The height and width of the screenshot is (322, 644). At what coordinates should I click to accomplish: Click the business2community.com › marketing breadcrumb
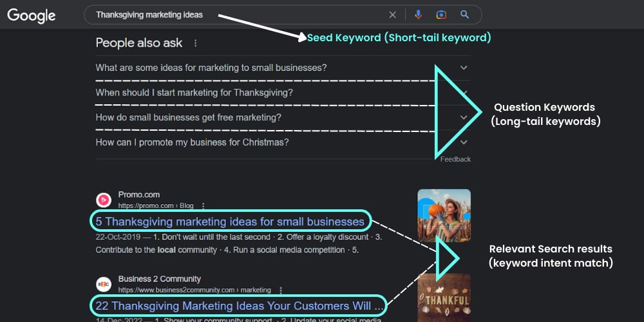point(194,290)
